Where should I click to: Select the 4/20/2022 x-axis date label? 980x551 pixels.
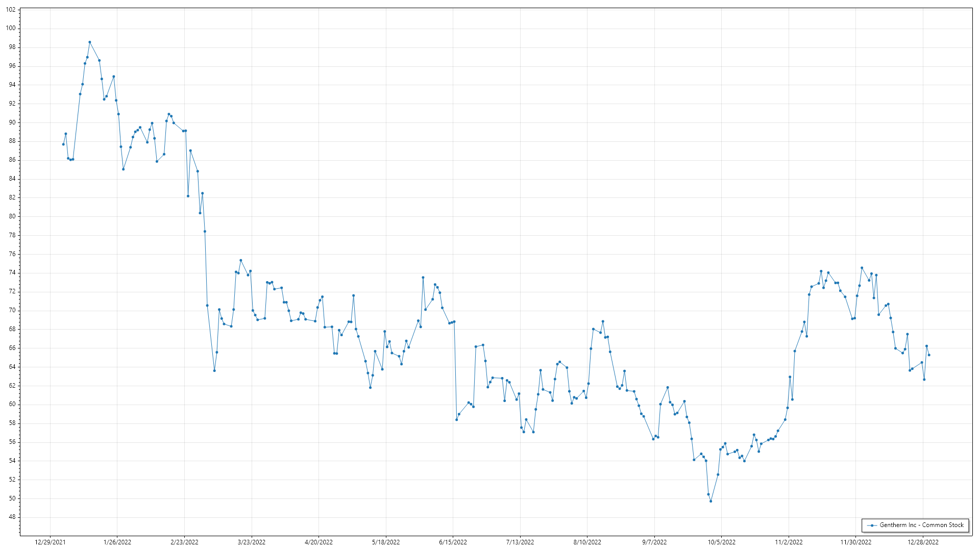coord(318,542)
